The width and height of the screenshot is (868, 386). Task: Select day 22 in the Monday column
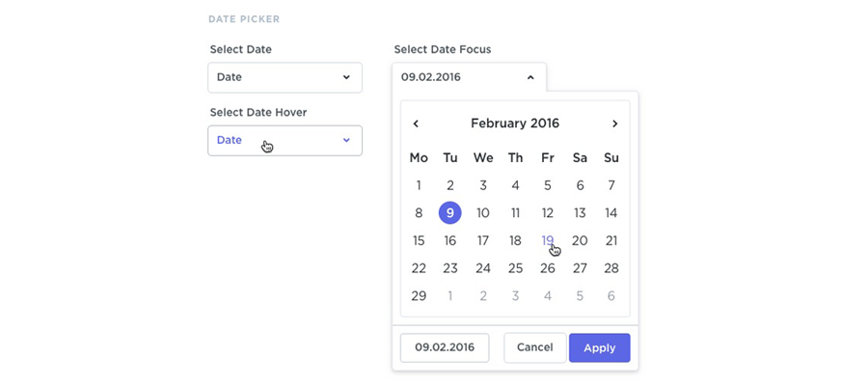point(419,268)
